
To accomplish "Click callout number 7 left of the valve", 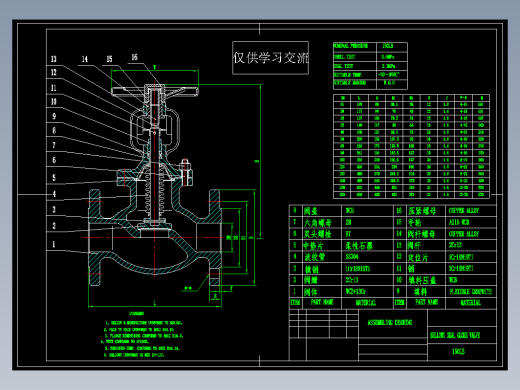I will [54, 145].
